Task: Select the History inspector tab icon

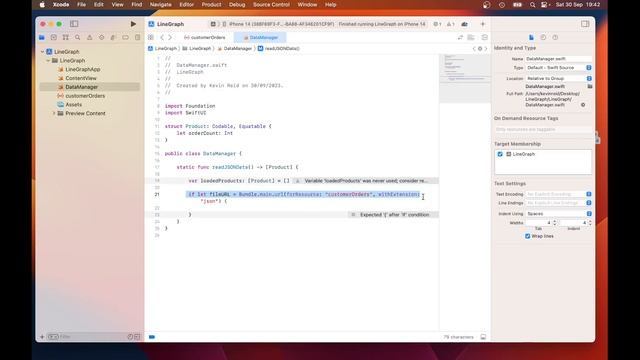Action: [x=543, y=38]
